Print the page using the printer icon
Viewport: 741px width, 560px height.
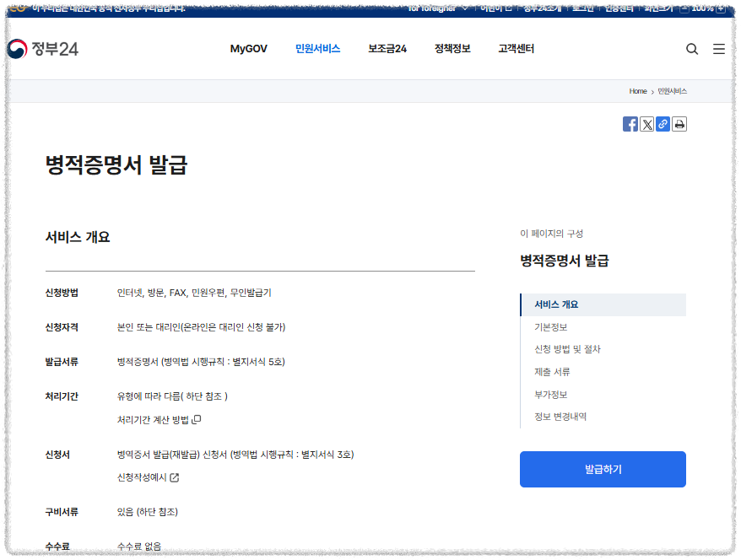679,123
